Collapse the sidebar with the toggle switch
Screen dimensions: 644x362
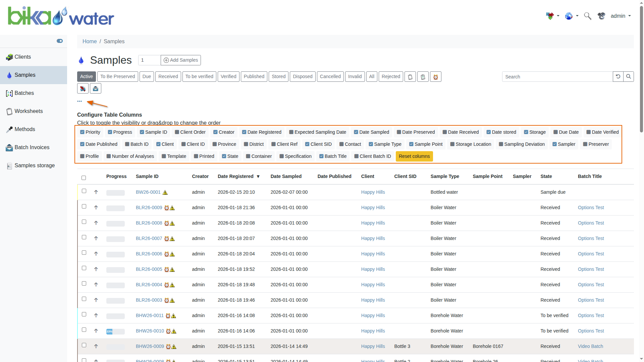tap(60, 41)
